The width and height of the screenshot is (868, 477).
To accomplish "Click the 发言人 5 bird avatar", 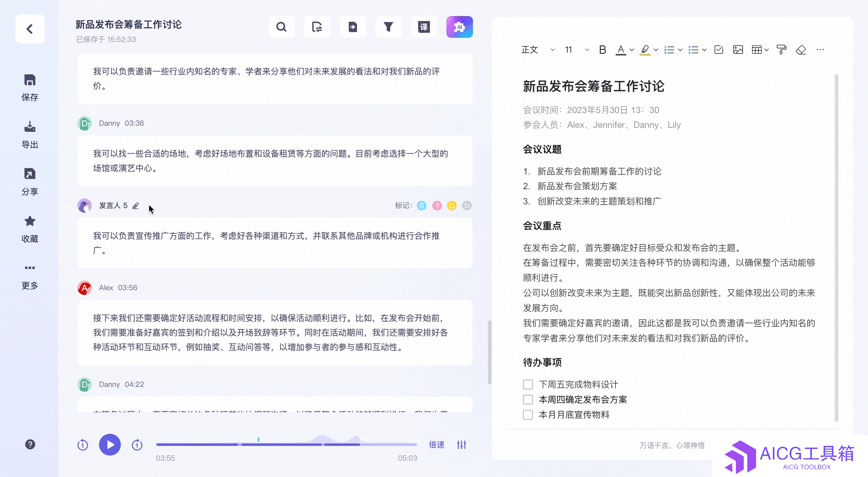I will tap(85, 206).
